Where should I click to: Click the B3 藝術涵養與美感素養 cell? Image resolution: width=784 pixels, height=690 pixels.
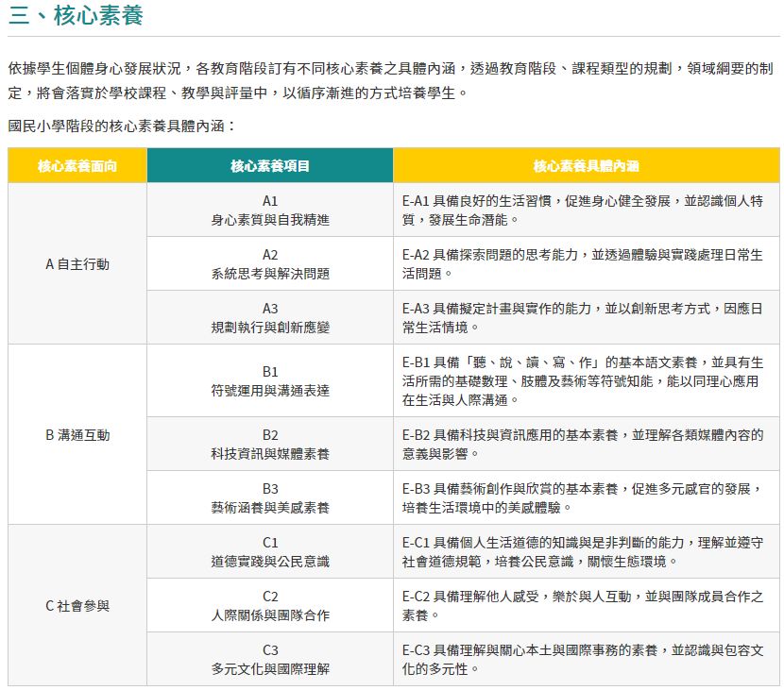click(270, 498)
